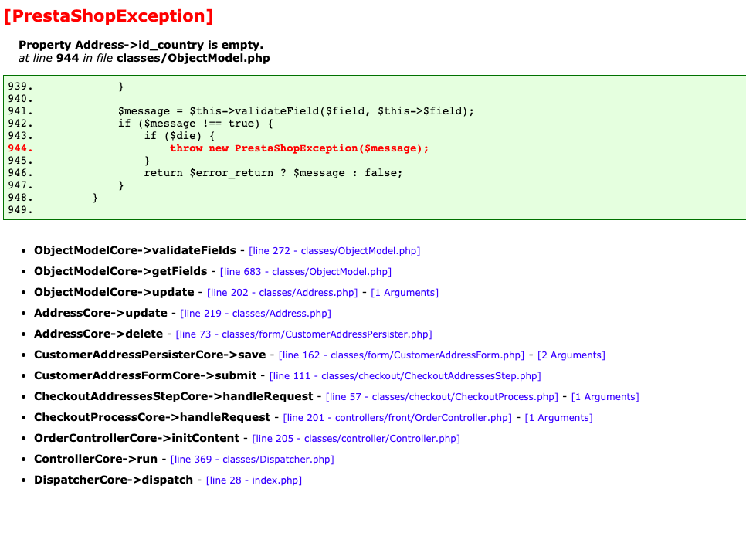Open the [line 202 - classes/Address.php] link
The height and width of the screenshot is (560, 746).
pos(282,293)
